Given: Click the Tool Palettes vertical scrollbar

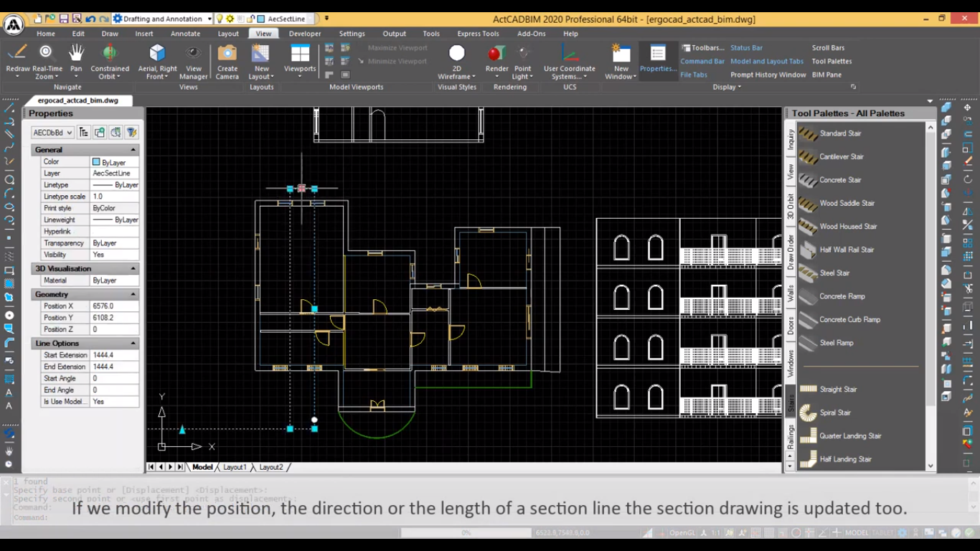Looking at the screenshot, I should click(x=930, y=296).
